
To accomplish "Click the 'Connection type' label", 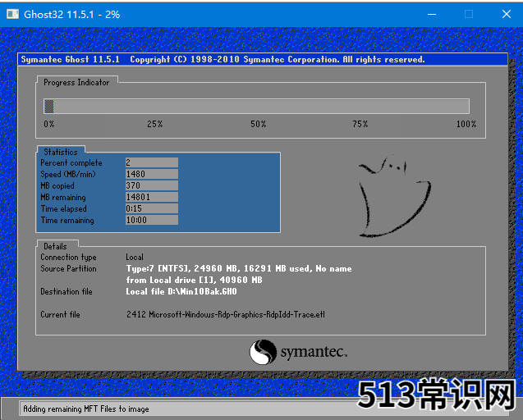I will coord(68,258).
